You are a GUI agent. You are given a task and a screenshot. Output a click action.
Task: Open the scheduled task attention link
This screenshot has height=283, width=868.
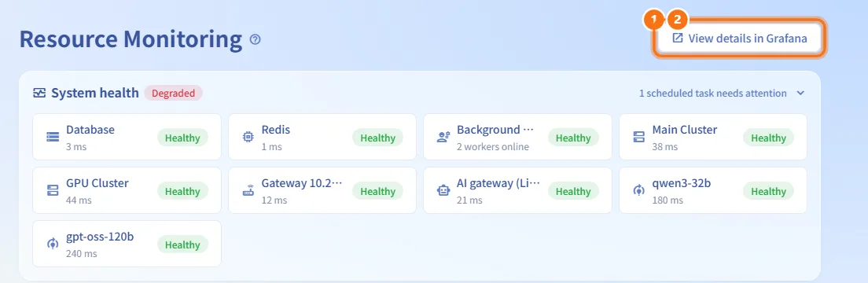click(713, 93)
